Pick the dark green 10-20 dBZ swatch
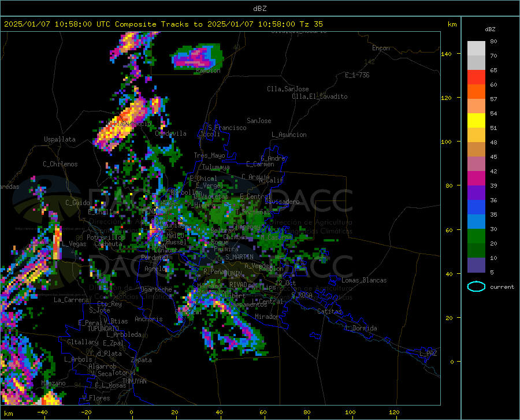 476,251
